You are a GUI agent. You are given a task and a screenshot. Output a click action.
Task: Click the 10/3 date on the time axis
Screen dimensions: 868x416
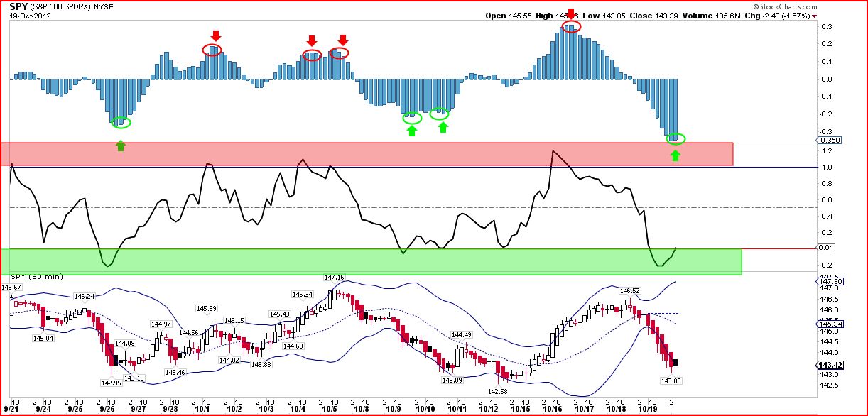coord(266,410)
